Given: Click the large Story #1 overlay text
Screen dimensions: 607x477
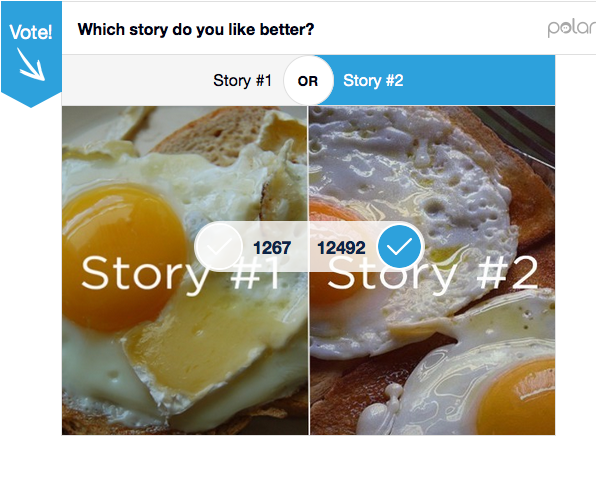Looking at the screenshot, I should point(180,274).
